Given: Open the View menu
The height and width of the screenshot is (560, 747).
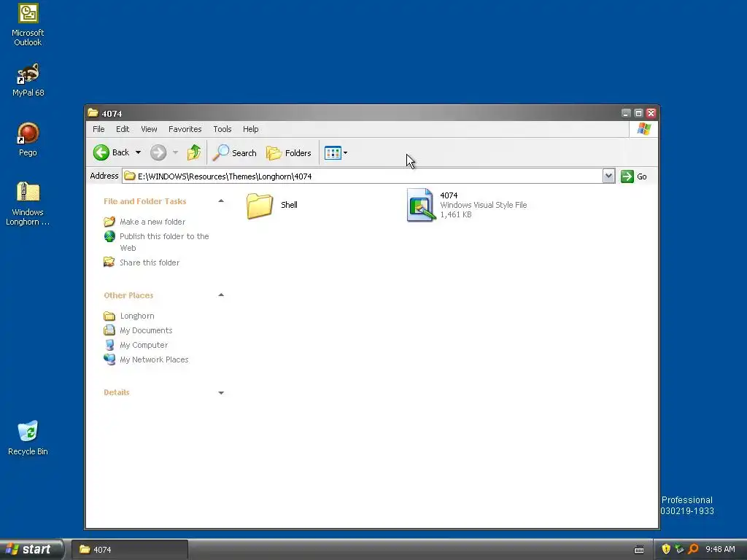Looking at the screenshot, I should [149, 129].
